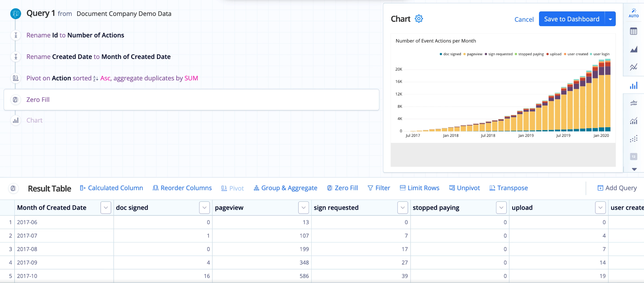The height and width of the screenshot is (283, 644).
Task: Click the Result Table zero fill round icon
Action: pyautogui.click(x=13, y=188)
